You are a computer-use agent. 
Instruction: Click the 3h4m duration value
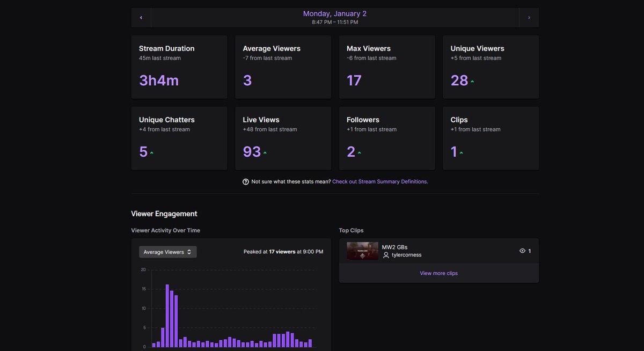(159, 81)
